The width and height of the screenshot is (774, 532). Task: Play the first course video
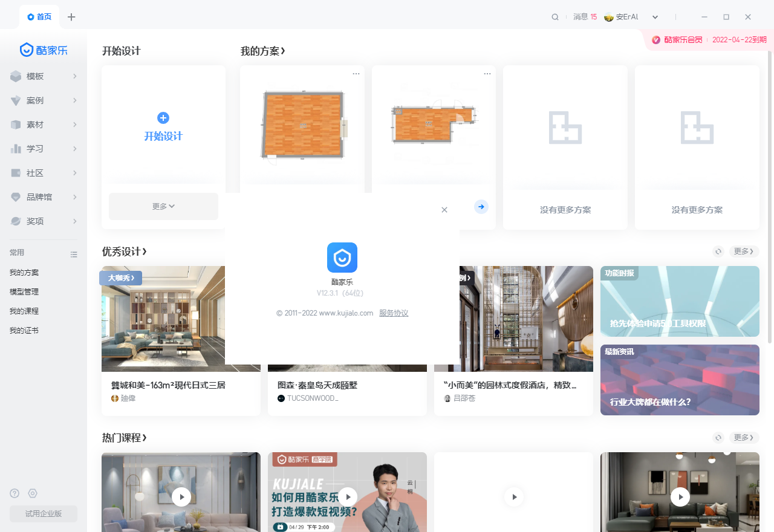tap(181, 497)
